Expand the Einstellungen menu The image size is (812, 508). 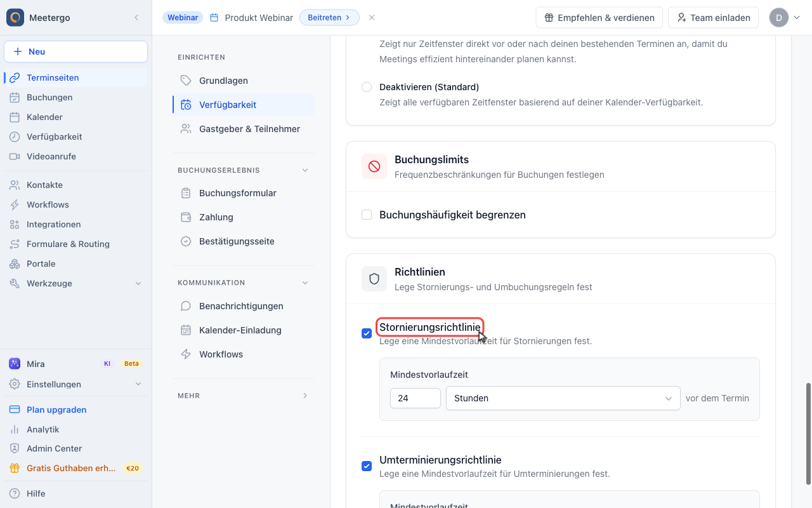pyautogui.click(x=138, y=384)
